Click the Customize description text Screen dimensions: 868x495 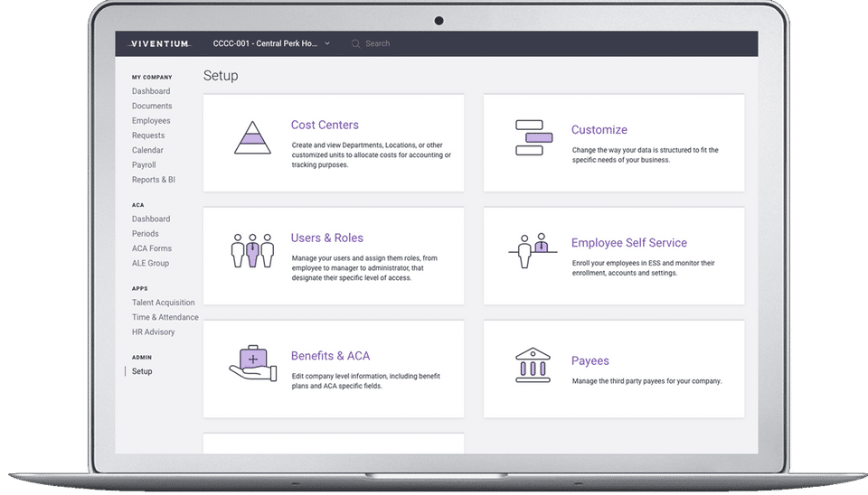pos(646,155)
